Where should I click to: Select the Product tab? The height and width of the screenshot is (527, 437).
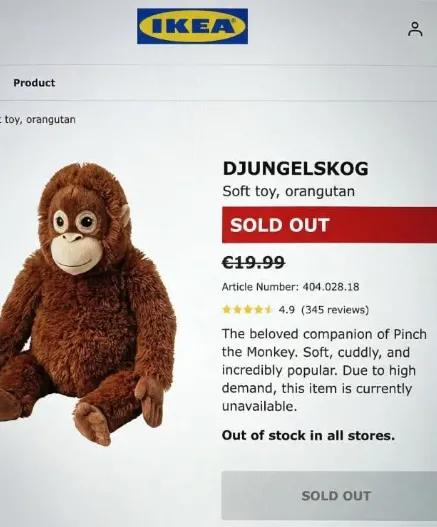pos(34,83)
